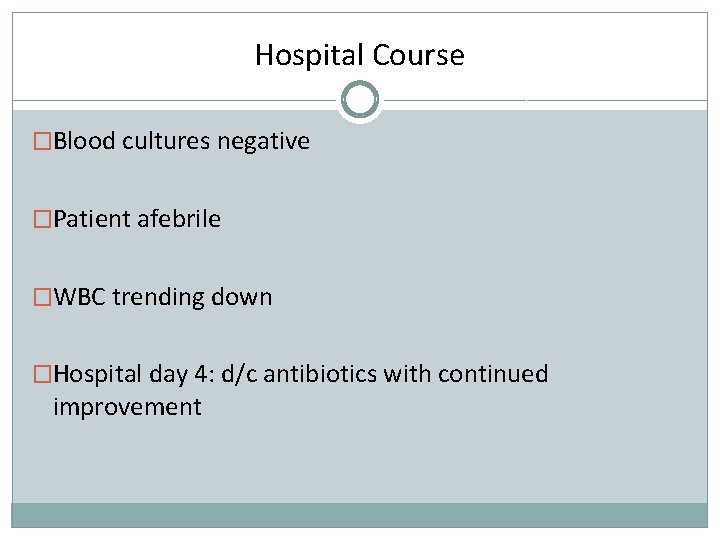Click the teal footer bar at slide bottom

[360, 515]
